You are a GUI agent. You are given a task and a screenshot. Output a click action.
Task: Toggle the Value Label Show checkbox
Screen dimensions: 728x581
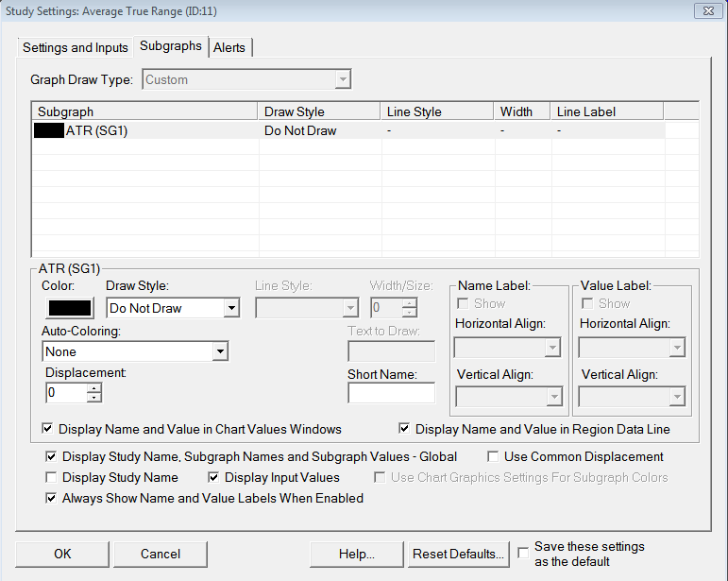(x=587, y=303)
